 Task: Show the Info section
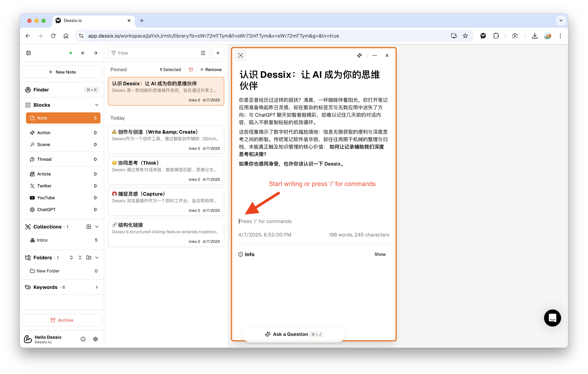380,254
